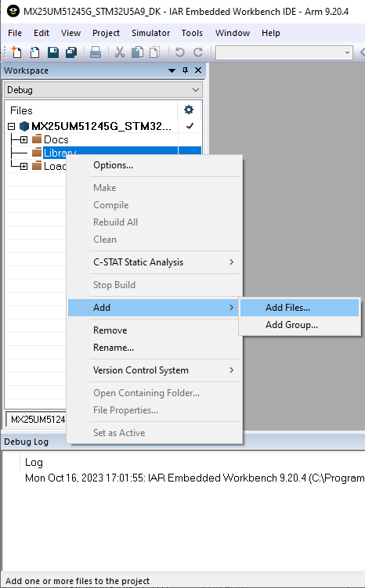This screenshot has height=588, width=365.
Task: Open the Window menu
Action: (232, 33)
